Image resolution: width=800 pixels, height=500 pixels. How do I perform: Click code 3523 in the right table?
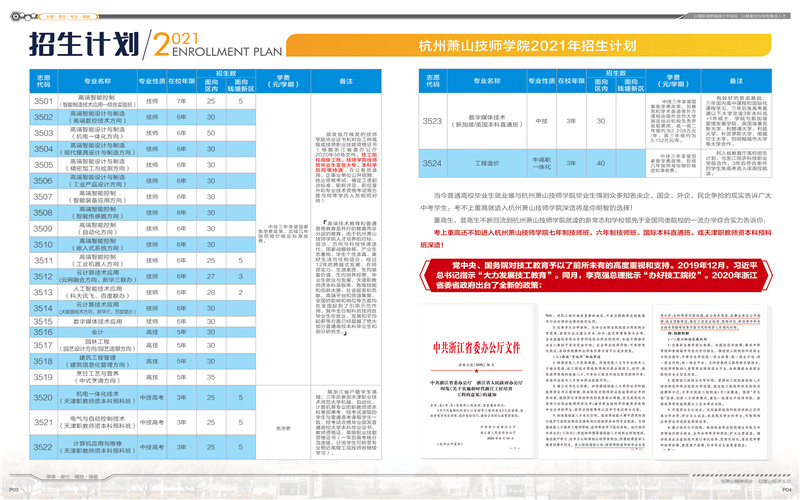point(432,121)
